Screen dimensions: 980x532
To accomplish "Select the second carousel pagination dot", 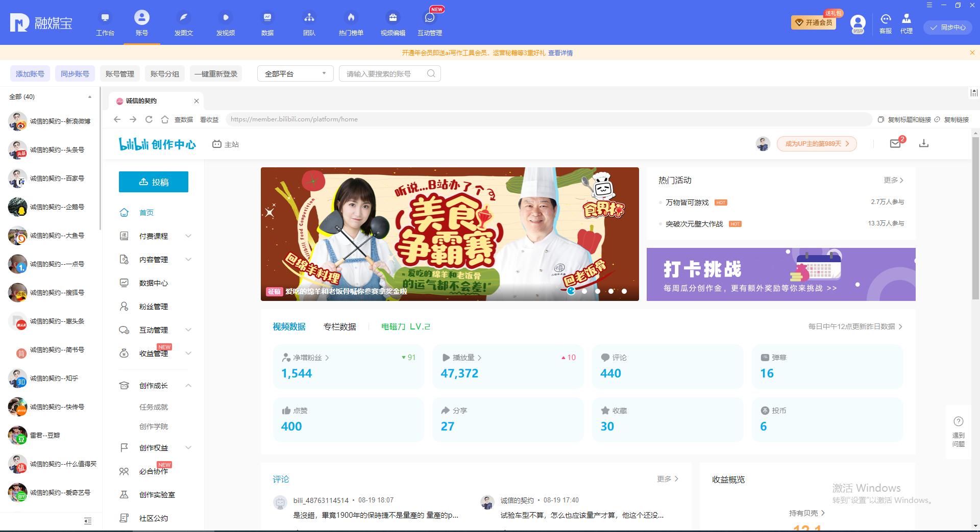I will 584,291.
